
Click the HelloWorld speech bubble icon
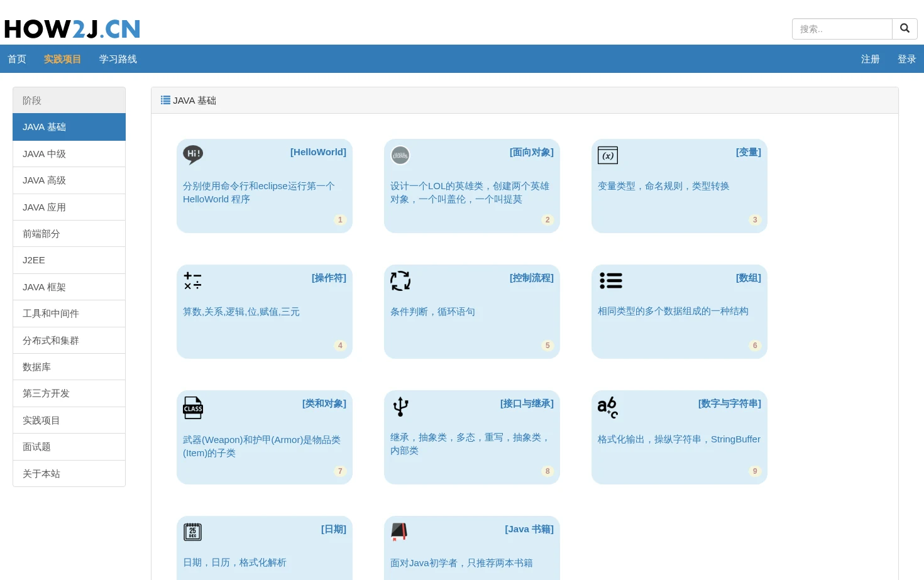click(193, 155)
